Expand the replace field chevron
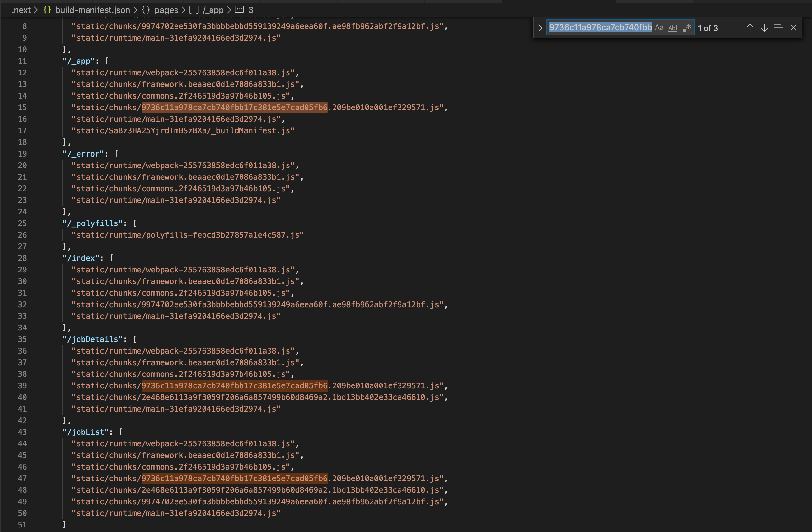812x532 pixels. 540,28
